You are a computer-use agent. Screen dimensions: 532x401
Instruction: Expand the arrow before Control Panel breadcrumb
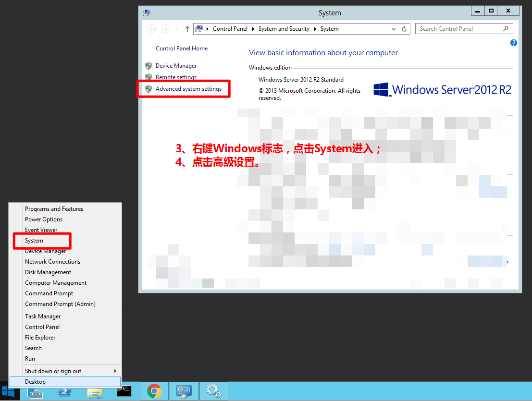point(208,29)
